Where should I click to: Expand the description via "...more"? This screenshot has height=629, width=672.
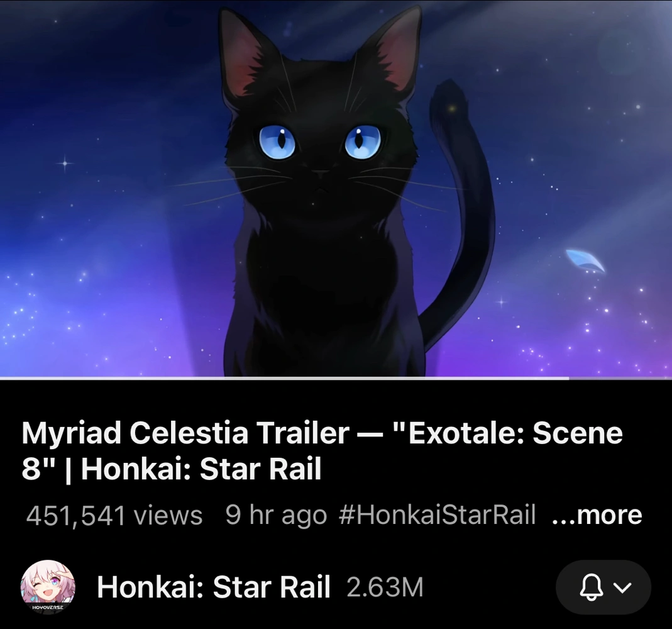click(597, 515)
